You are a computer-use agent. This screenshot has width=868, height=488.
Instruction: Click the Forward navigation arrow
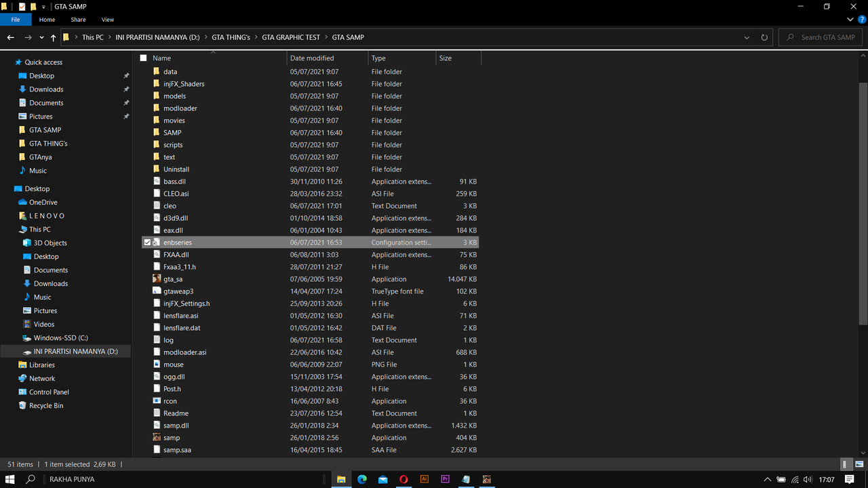pyautogui.click(x=28, y=37)
